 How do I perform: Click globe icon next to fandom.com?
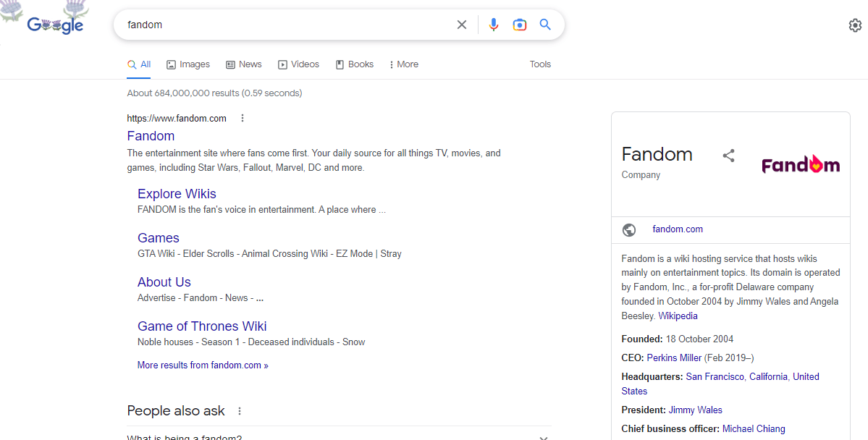629,229
